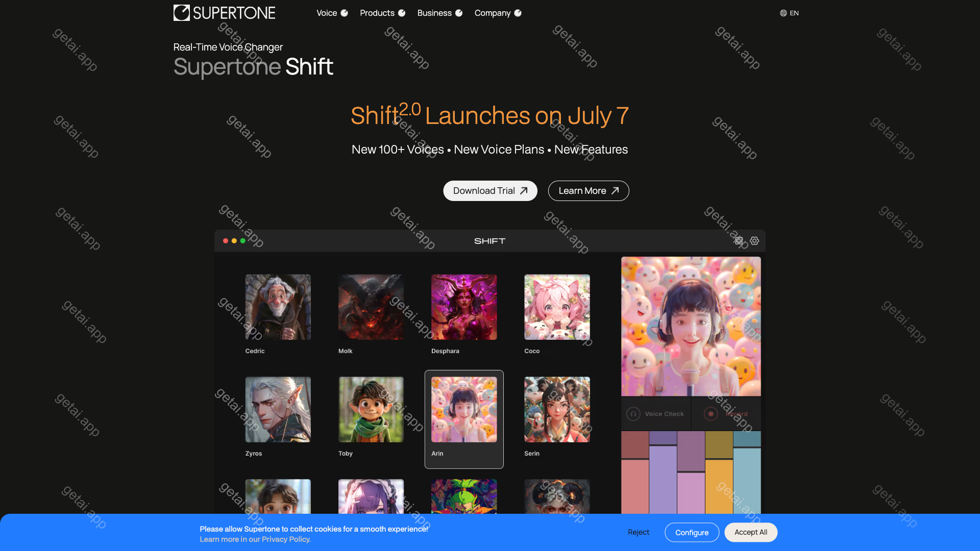Image resolution: width=980 pixels, height=551 pixels.
Task: Click the 'Desphara' voice name label
Action: point(445,351)
